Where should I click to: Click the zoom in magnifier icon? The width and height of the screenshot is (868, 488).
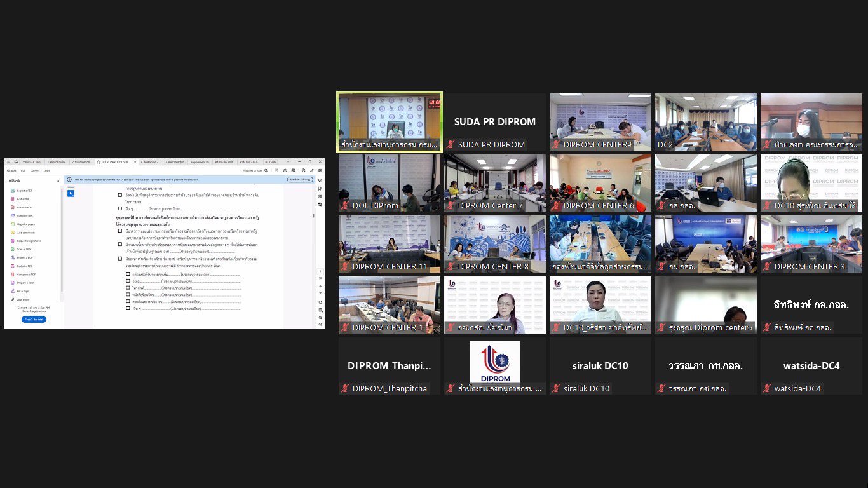[320, 318]
